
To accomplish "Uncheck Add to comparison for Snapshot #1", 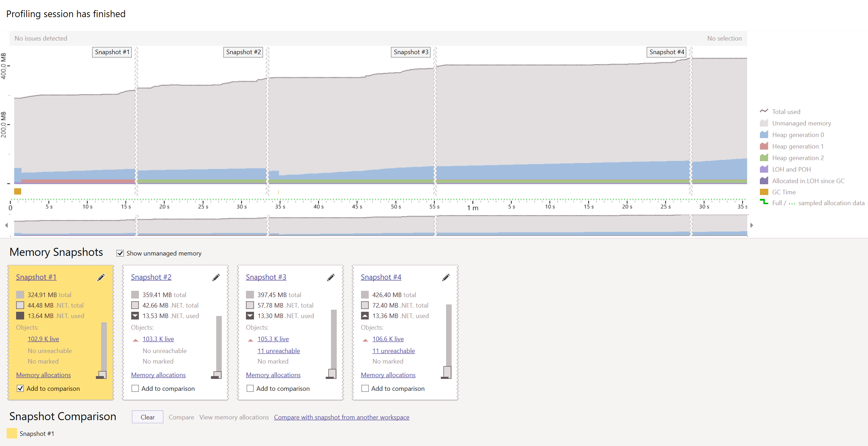I will click(x=20, y=388).
